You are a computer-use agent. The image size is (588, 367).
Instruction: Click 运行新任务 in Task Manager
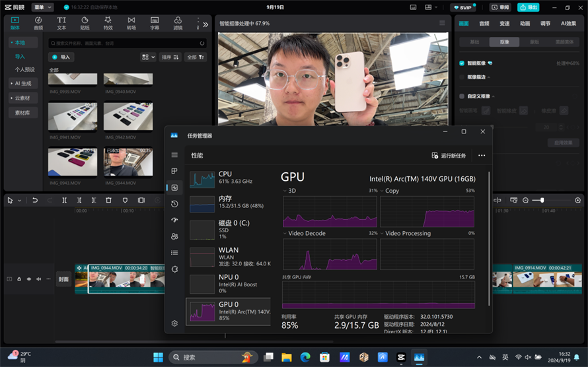[x=449, y=155]
